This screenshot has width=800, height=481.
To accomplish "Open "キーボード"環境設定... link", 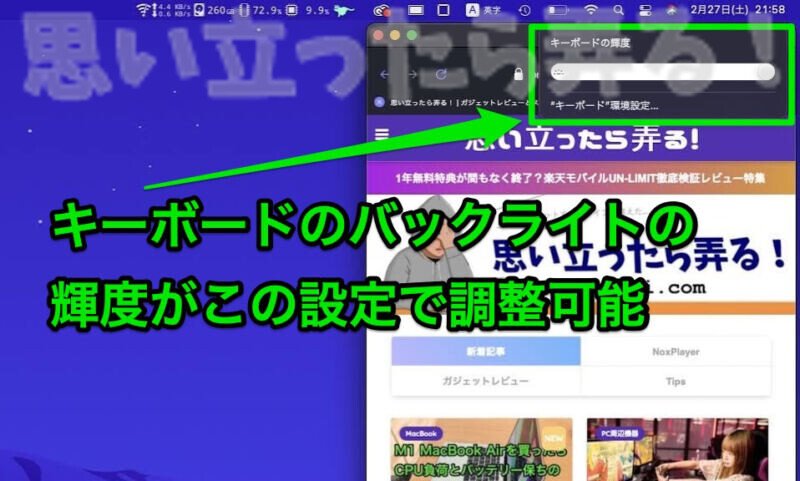I will (604, 106).
